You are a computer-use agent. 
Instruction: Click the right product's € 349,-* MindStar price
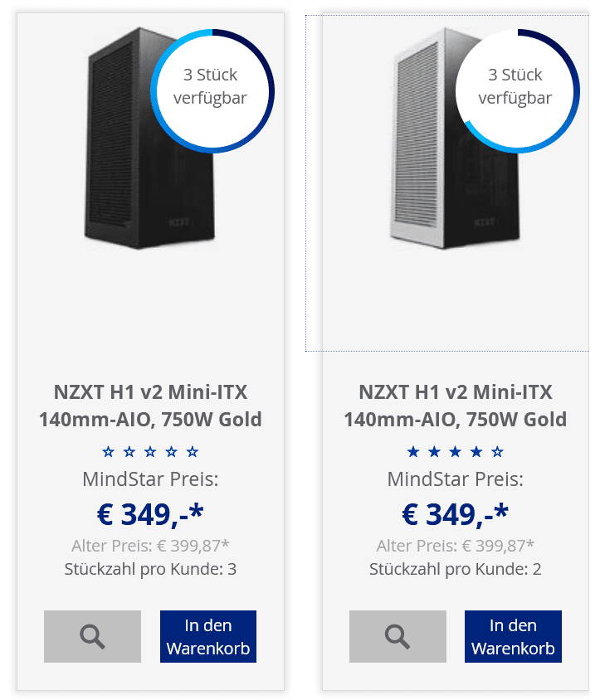point(456,514)
